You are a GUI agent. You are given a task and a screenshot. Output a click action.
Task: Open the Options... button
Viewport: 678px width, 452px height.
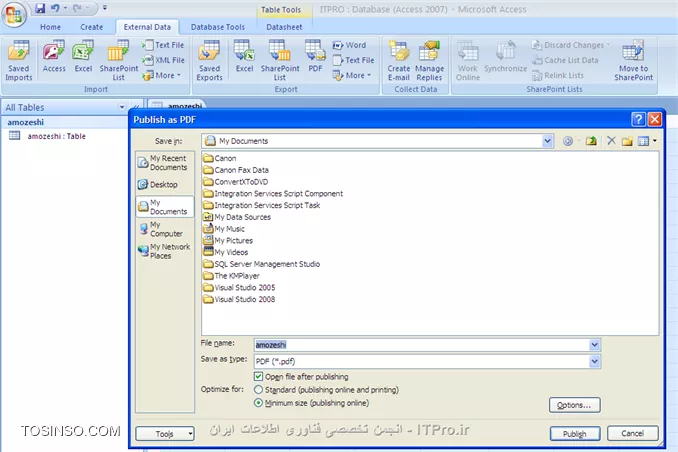pyautogui.click(x=574, y=405)
